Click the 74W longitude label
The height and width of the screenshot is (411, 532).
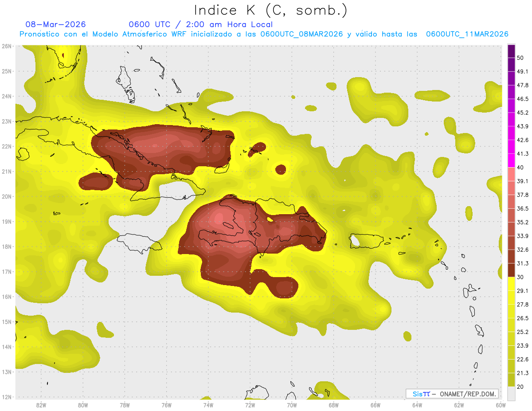click(x=208, y=405)
